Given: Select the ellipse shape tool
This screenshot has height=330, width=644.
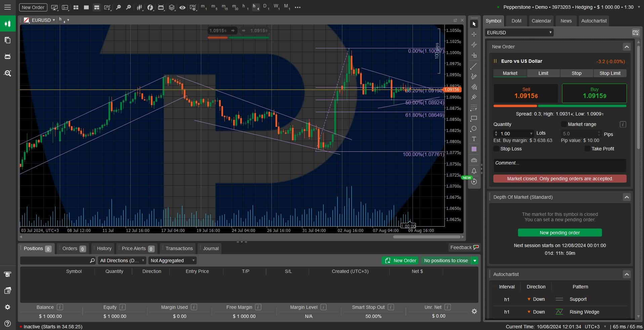Looking at the screenshot, I should coord(474,129).
